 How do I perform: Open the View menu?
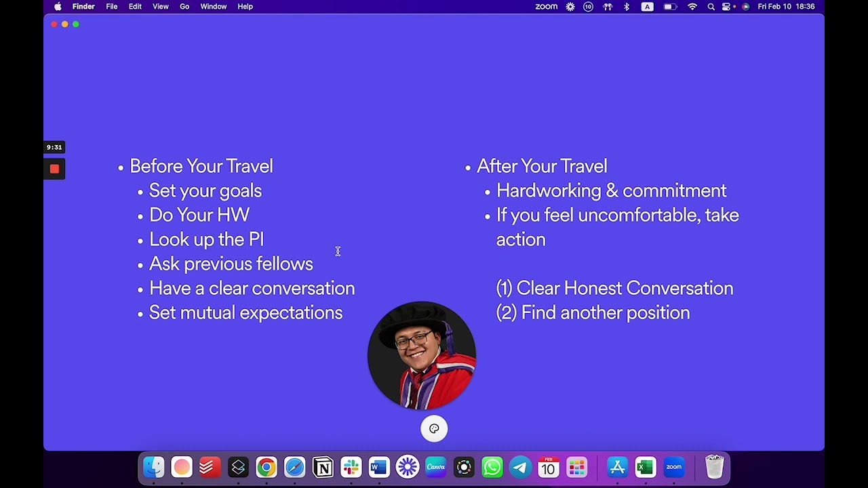point(161,7)
